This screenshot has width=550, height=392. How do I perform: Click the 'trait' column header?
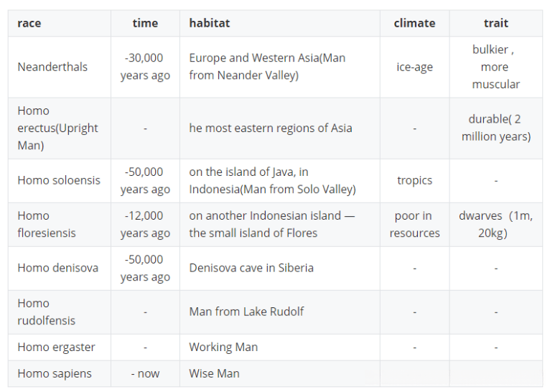pyautogui.click(x=495, y=23)
